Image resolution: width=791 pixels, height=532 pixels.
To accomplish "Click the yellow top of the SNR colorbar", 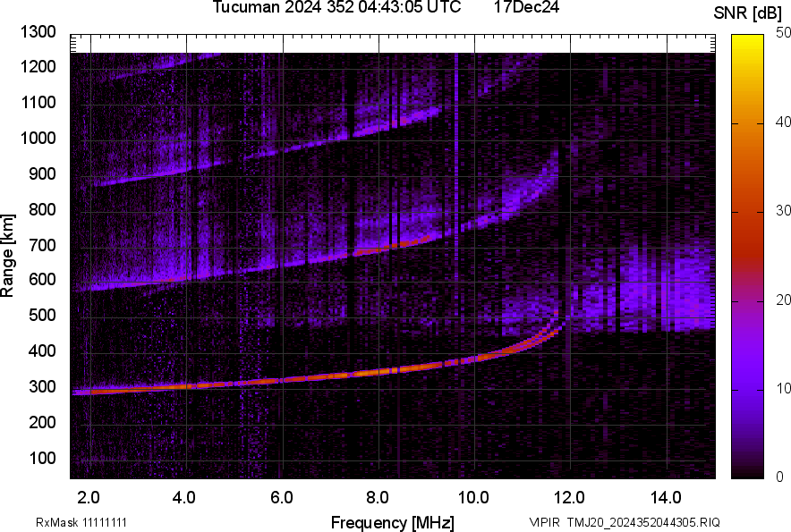I will point(747,40).
